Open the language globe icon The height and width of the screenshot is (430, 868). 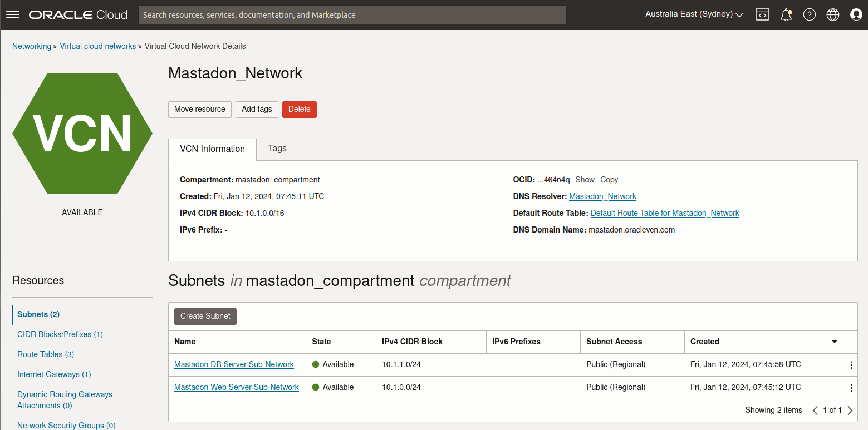[833, 15]
